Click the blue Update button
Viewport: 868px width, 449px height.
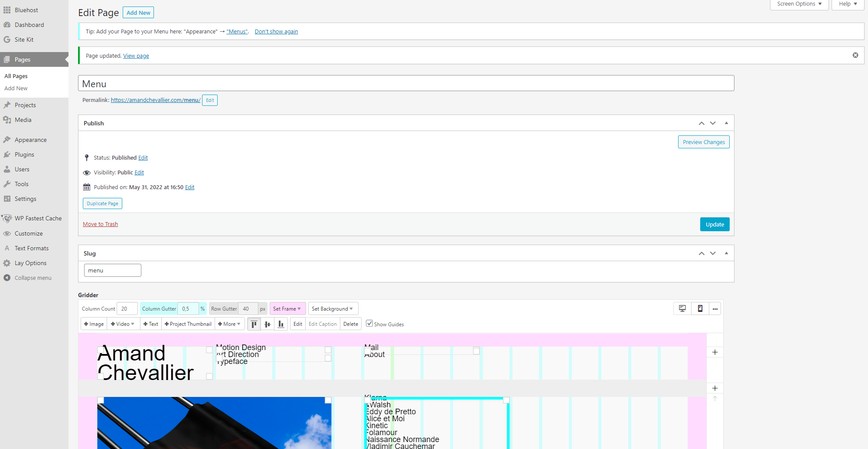(715, 224)
